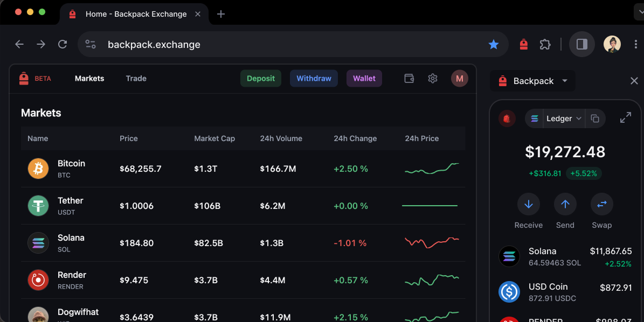Click Bitcoin price $68,255.7

click(x=141, y=169)
